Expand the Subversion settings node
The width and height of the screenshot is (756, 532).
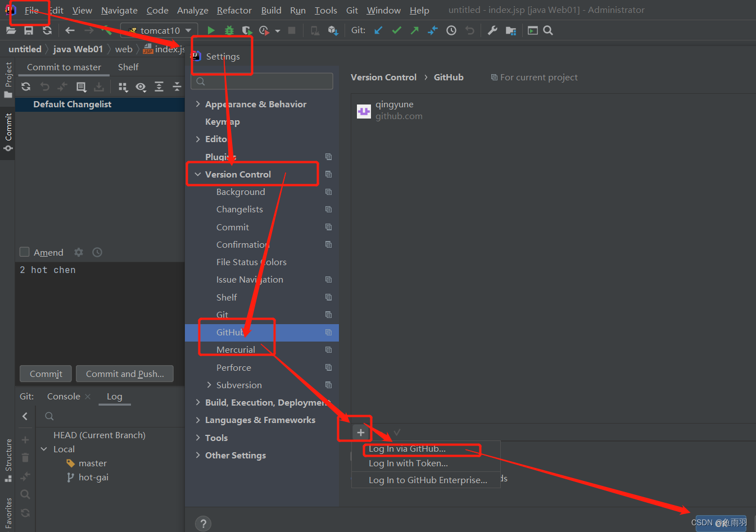[x=209, y=385]
